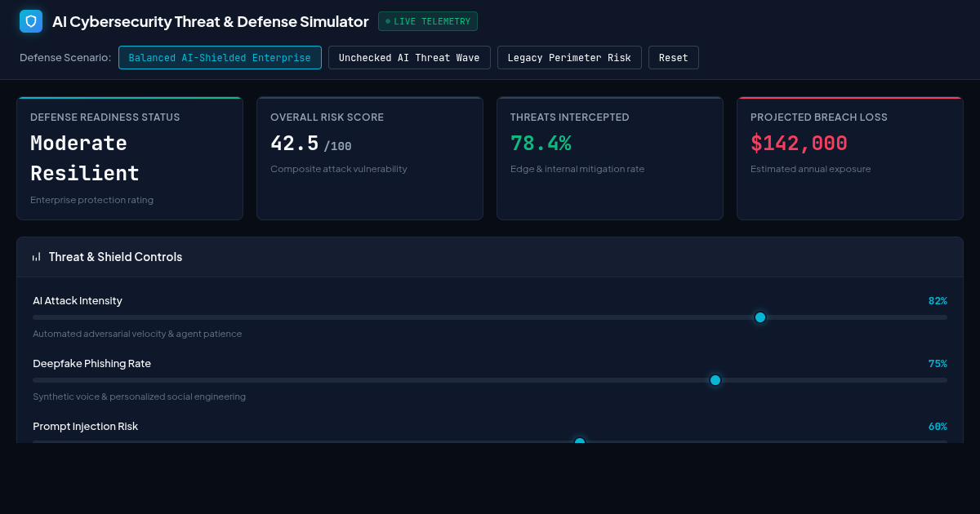
Task: Click the Synthetic voice & personalized social engineering caption
Action: [139, 397]
